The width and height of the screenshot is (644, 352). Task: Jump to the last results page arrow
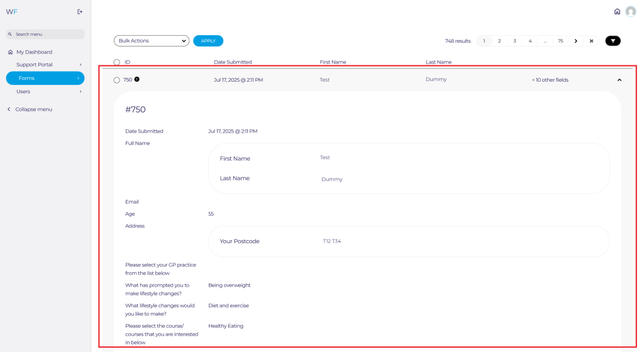[591, 41]
